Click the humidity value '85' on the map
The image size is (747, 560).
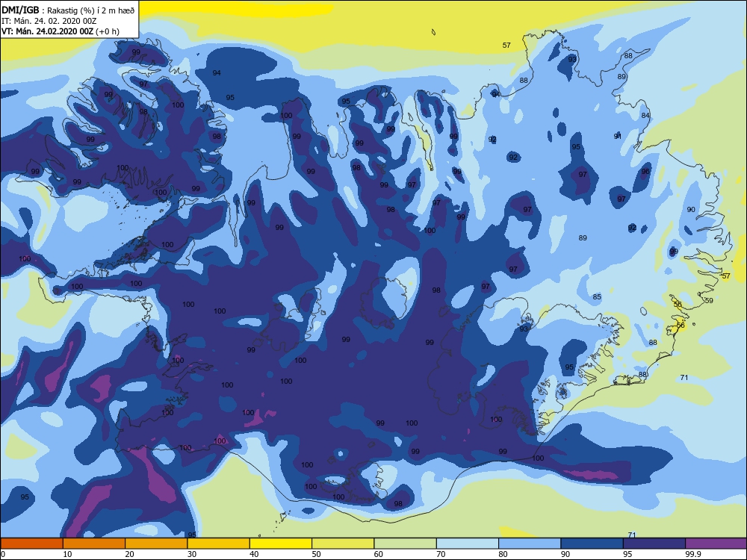coord(597,296)
